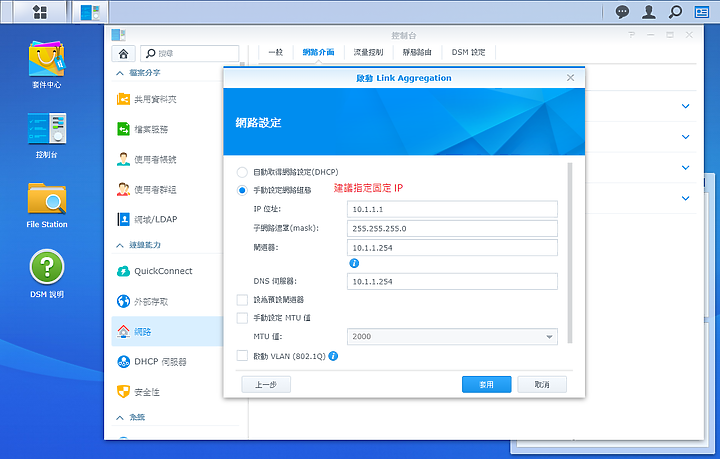The height and width of the screenshot is (459, 720).
Task: Click the Cancel (取消) button
Action: pyautogui.click(x=542, y=385)
